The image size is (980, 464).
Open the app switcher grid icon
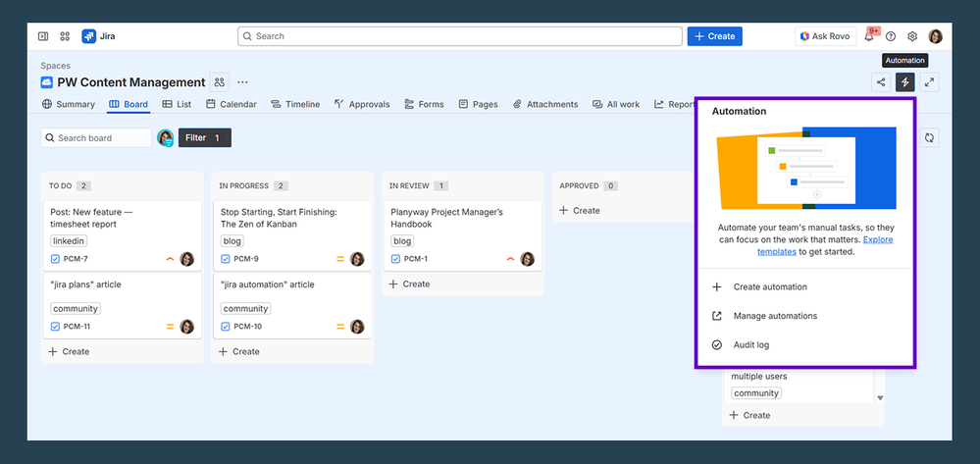point(65,36)
